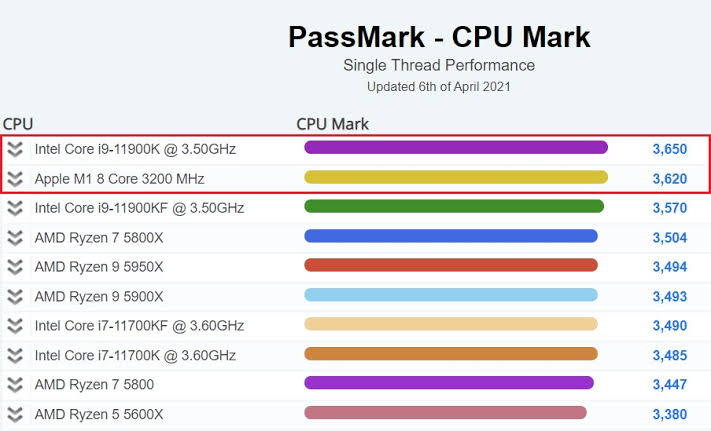Click the green bar for Intel Core i9-11900KF
Image resolution: width=711 pixels, height=431 pixels.
[454, 207]
